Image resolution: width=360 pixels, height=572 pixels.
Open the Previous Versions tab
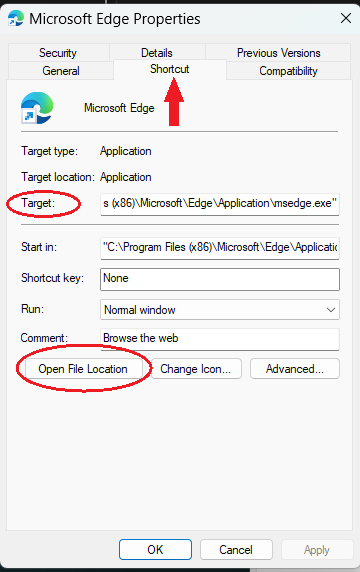(x=279, y=53)
